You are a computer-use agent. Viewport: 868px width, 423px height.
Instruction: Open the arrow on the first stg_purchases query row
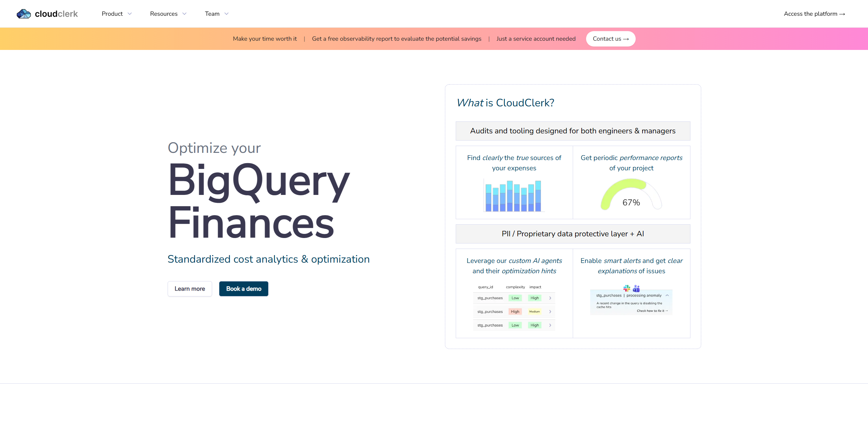click(x=550, y=298)
